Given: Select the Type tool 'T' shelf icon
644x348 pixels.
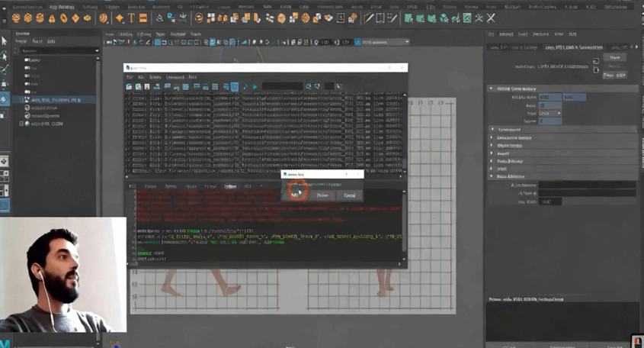Looking at the screenshot, I should point(131,18).
